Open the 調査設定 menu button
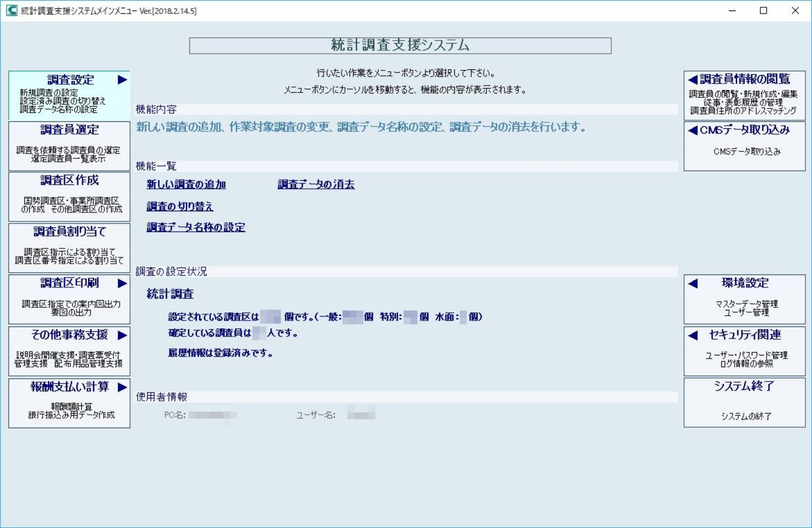 pos(69,95)
